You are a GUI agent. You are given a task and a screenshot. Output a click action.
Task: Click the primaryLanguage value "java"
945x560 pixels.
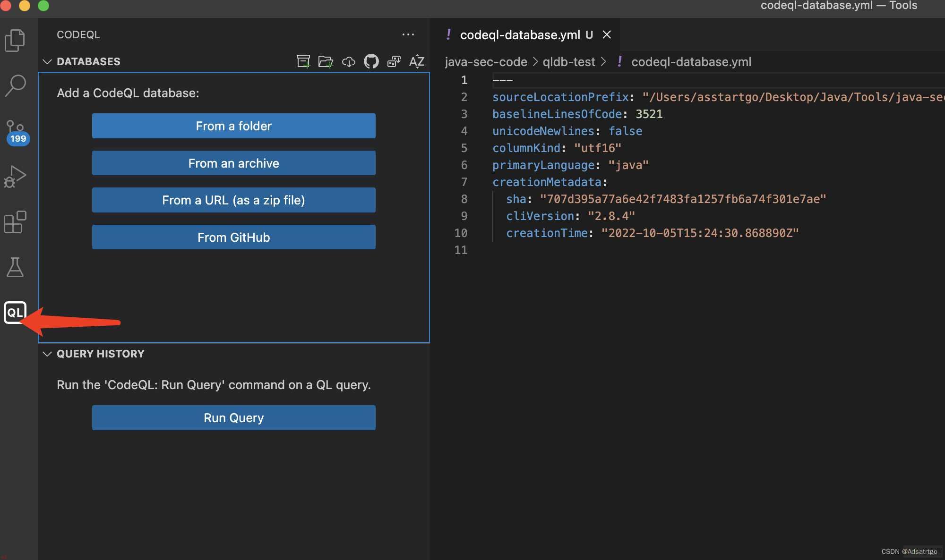click(x=628, y=165)
